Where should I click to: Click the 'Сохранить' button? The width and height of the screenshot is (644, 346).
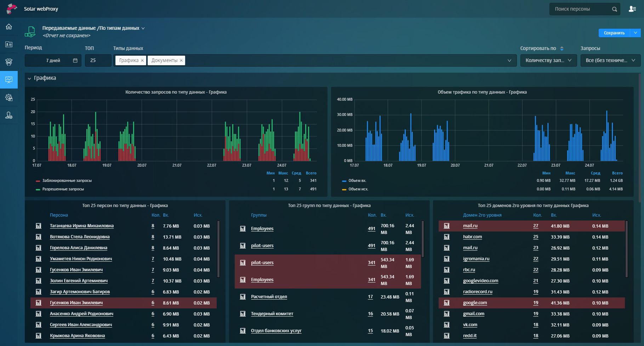click(x=614, y=33)
